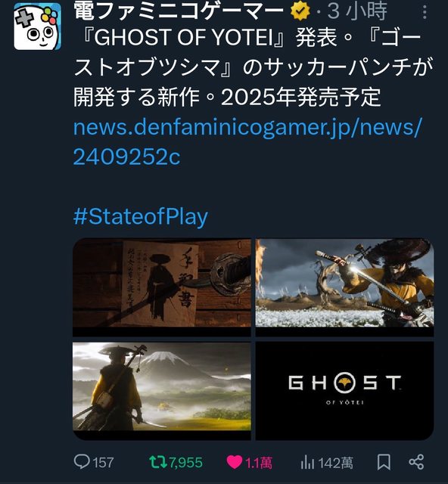This screenshot has width=448, height=484.
Task: Open the three-dot more options menu
Action: point(425,12)
